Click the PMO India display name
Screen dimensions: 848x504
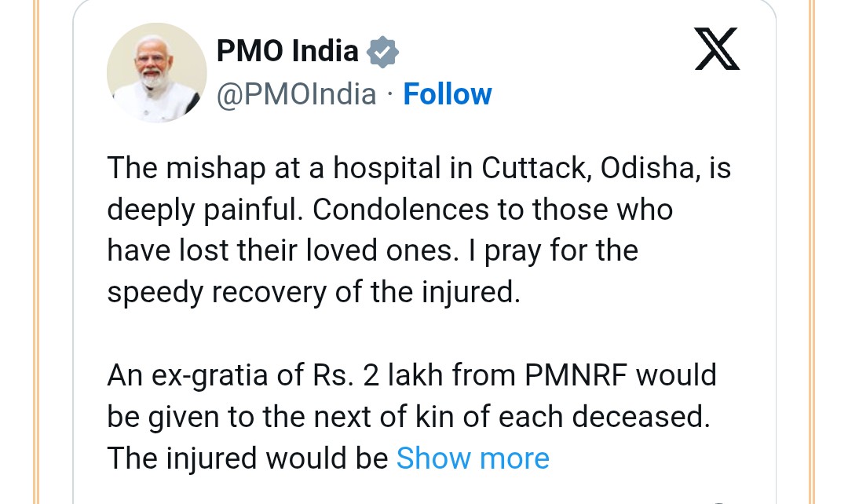[x=287, y=53]
